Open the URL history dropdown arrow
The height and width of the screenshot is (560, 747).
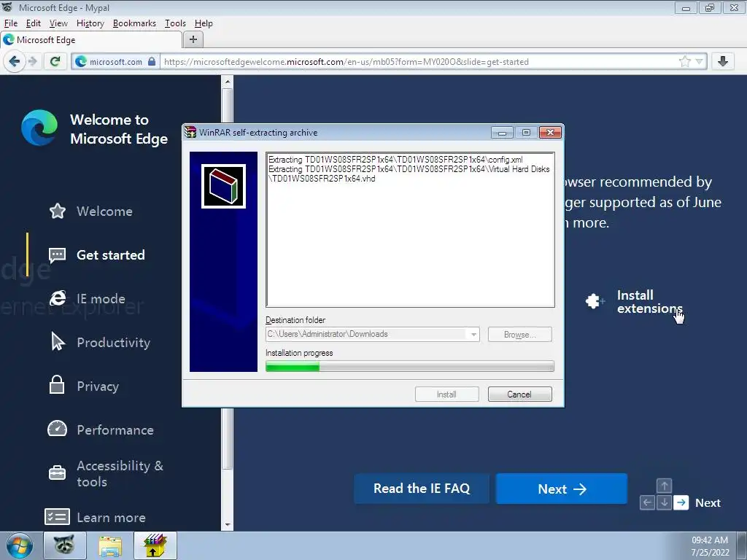click(x=699, y=61)
